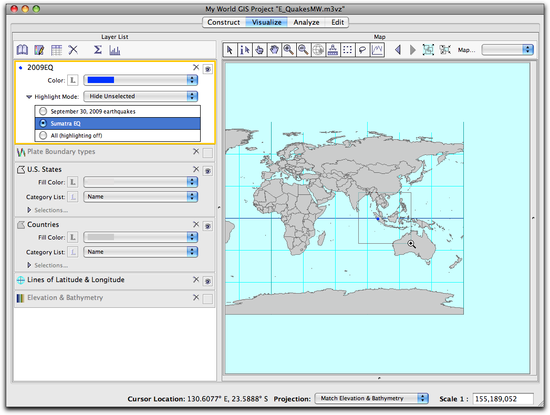Open the Projection dropdown
The width and height of the screenshot is (550, 415).
371,398
